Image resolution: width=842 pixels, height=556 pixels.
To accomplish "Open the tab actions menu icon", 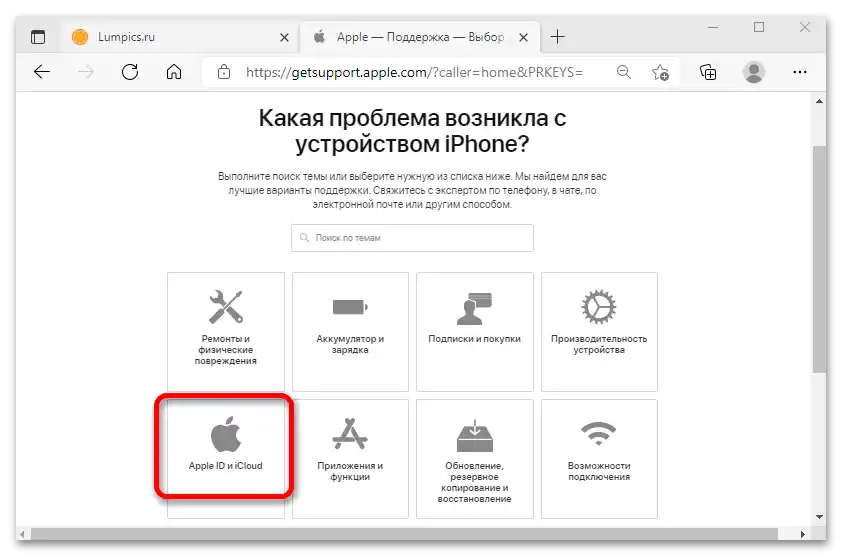I will [38, 37].
